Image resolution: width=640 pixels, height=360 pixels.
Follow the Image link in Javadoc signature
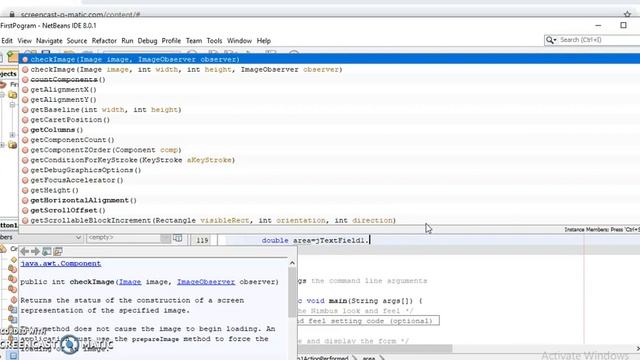[130, 282]
